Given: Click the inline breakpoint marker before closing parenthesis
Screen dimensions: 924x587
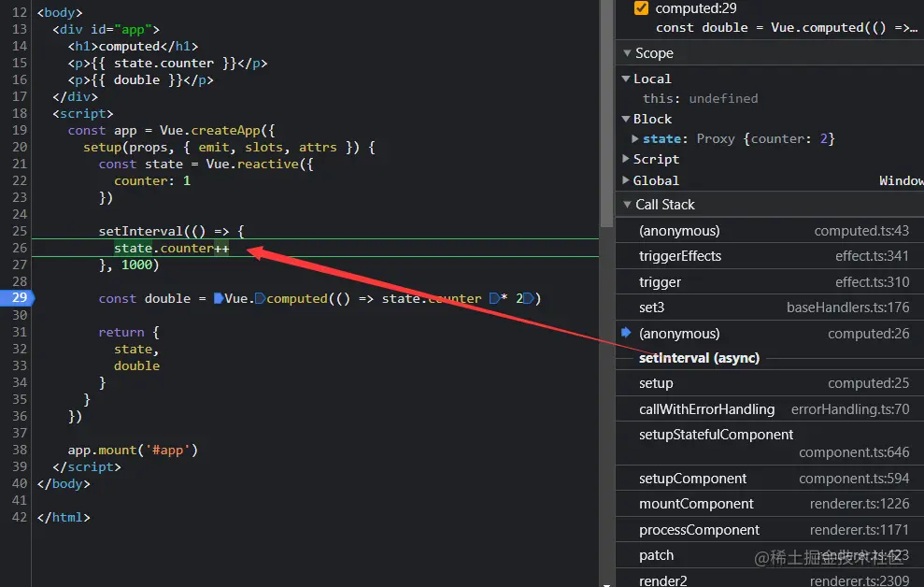Looking at the screenshot, I should [x=528, y=298].
